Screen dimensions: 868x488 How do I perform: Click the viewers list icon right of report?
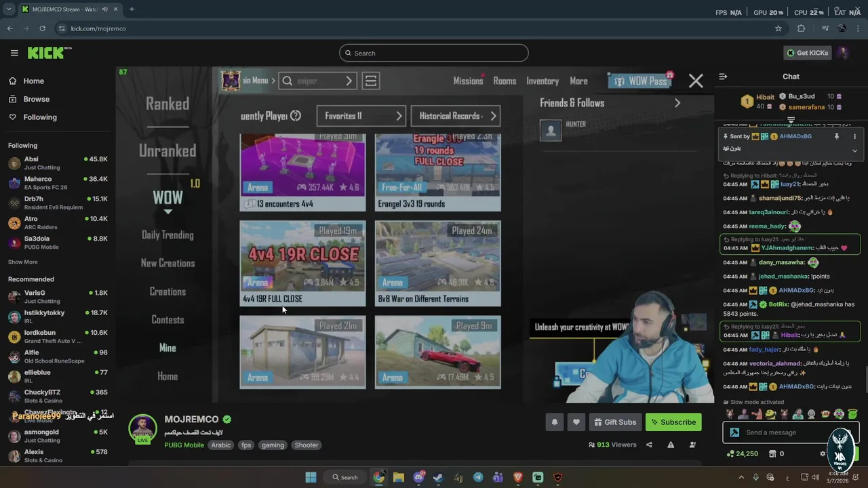(692, 445)
